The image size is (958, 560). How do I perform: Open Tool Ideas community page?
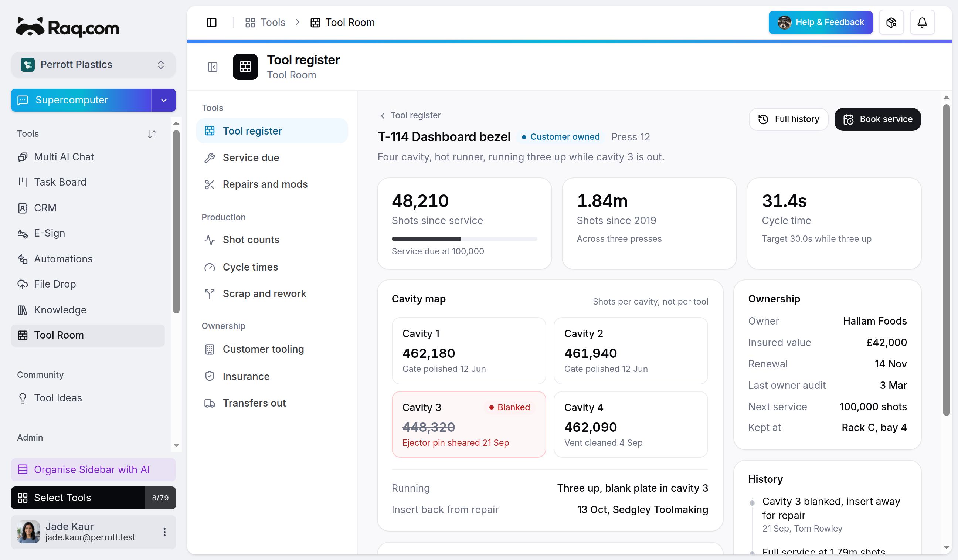[88, 398]
